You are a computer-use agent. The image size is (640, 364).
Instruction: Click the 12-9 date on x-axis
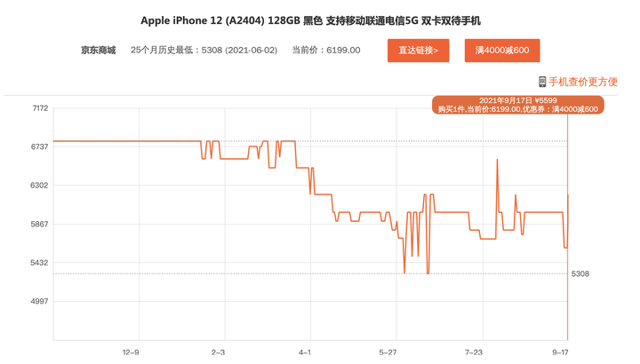(x=131, y=352)
